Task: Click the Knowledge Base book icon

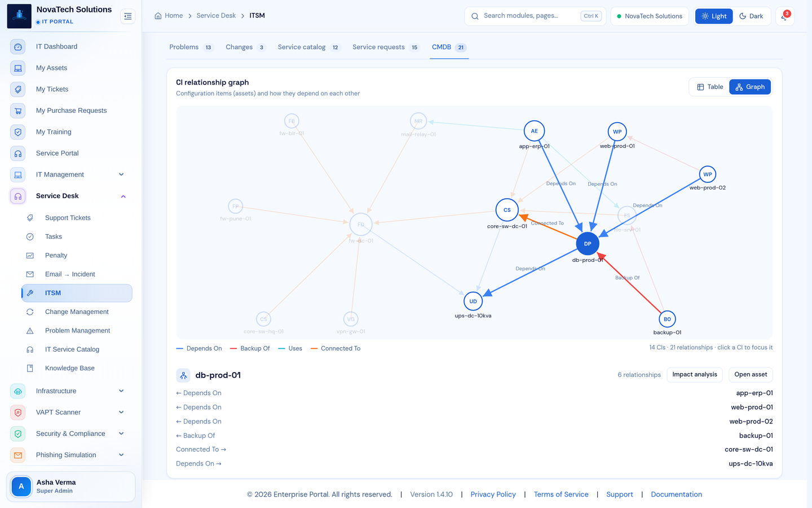Action: [x=30, y=369]
